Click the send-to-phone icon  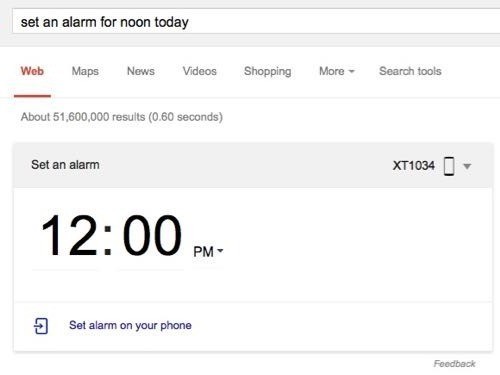[41, 326]
